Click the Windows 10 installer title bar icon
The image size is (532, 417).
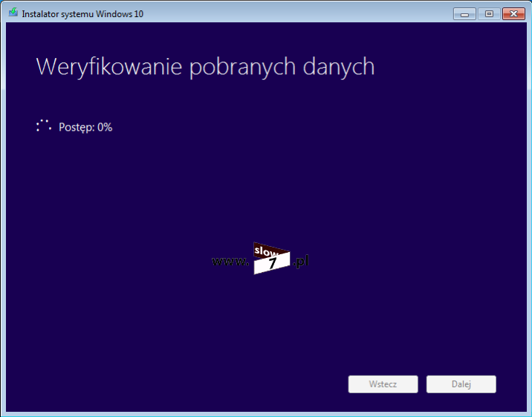13,13
